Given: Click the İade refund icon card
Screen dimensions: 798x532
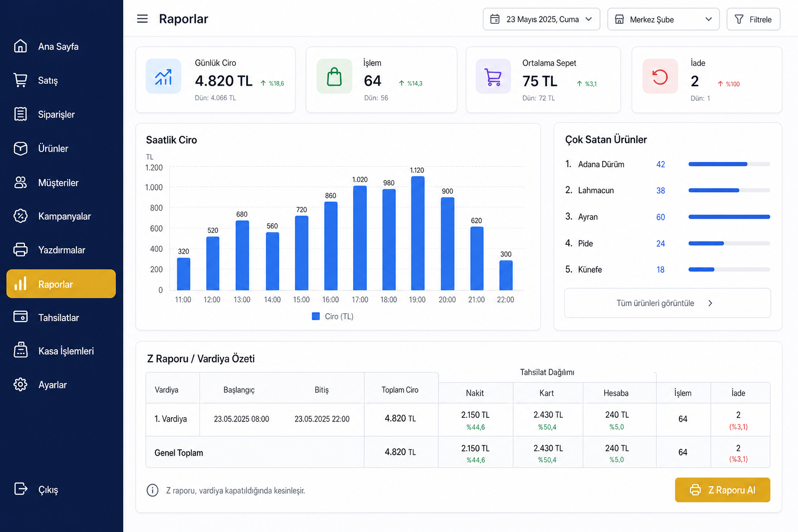Looking at the screenshot, I should coord(660,76).
